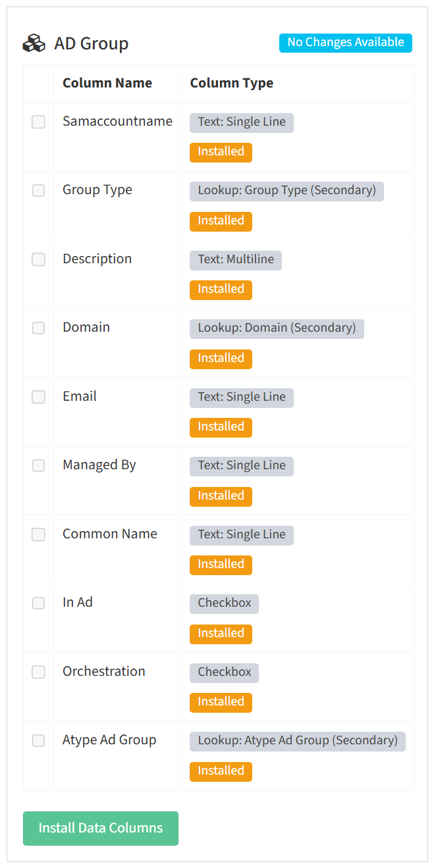Viewport: 434px width, 868px height.
Task: Select the In Ad row checkbox
Action: (x=39, y=603)
